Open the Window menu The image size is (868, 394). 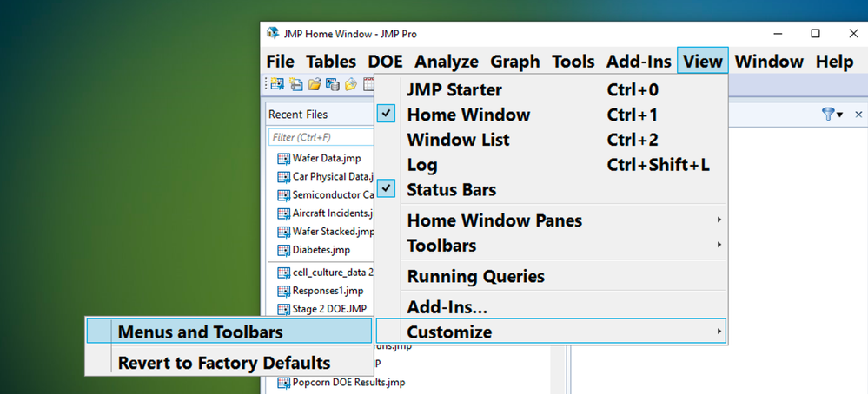click(770, 62)
